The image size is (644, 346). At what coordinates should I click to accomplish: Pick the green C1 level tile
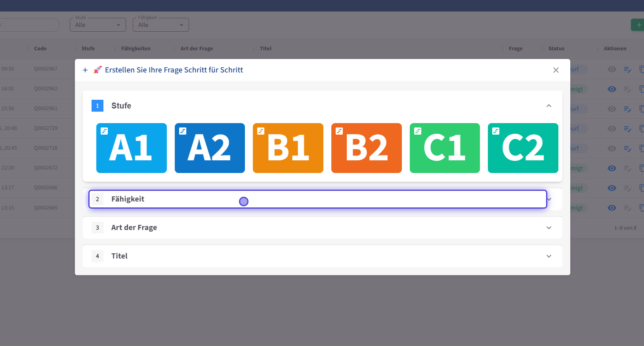click(x=445, y=148)
